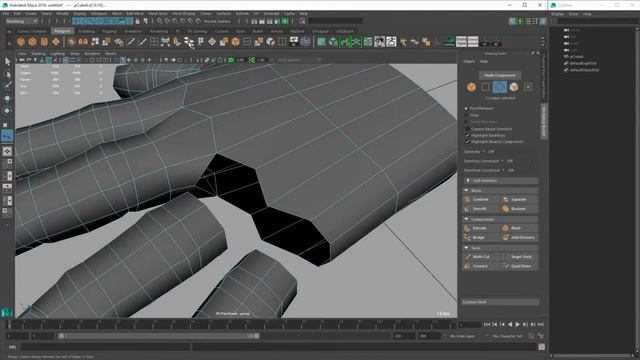Screen dimensions: 640x360
Task: Click the Separate mesh tool
Action: click(x=519, y=199)
